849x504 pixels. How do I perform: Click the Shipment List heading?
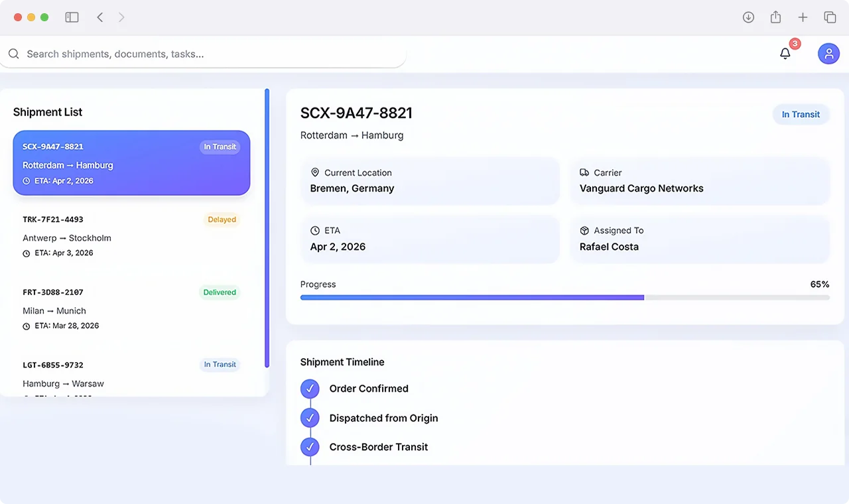tap(48, 112)
